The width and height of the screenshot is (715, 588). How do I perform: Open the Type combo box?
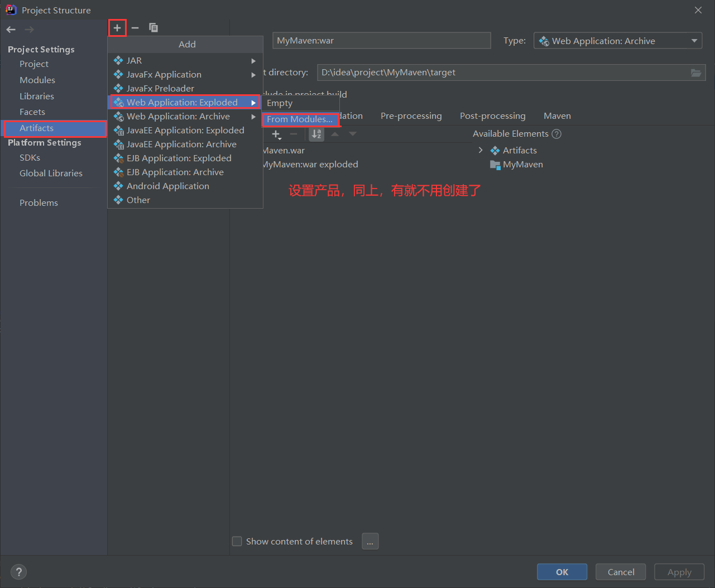click(x=618, y=41)
